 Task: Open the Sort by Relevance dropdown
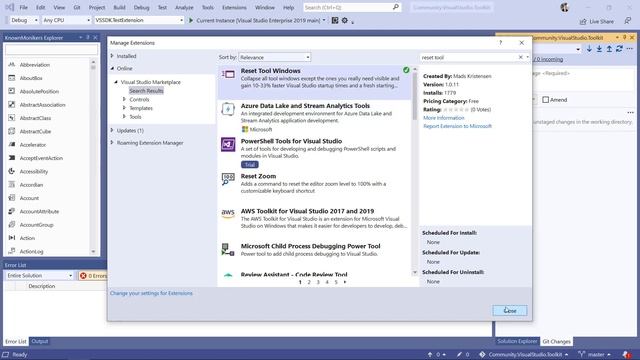275,57
